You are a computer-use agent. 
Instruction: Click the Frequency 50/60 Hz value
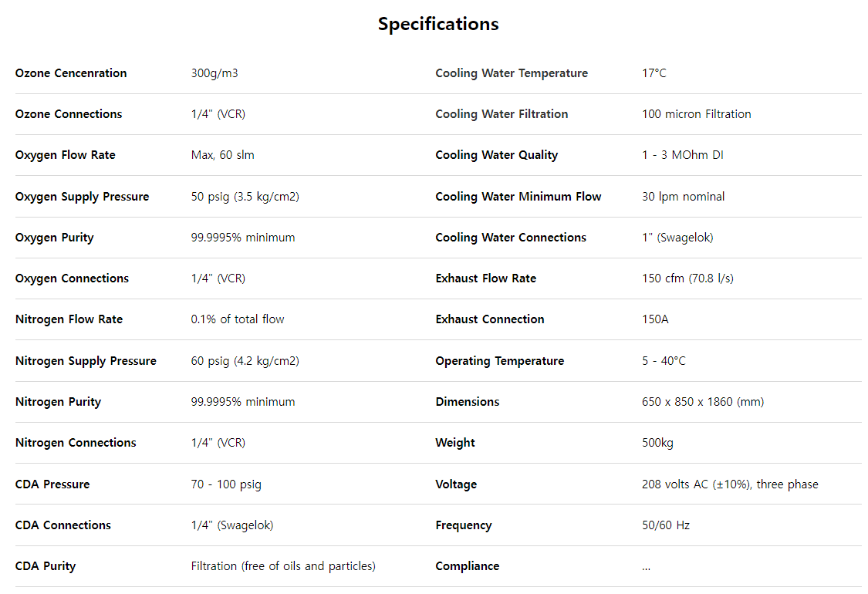(665, 525)
